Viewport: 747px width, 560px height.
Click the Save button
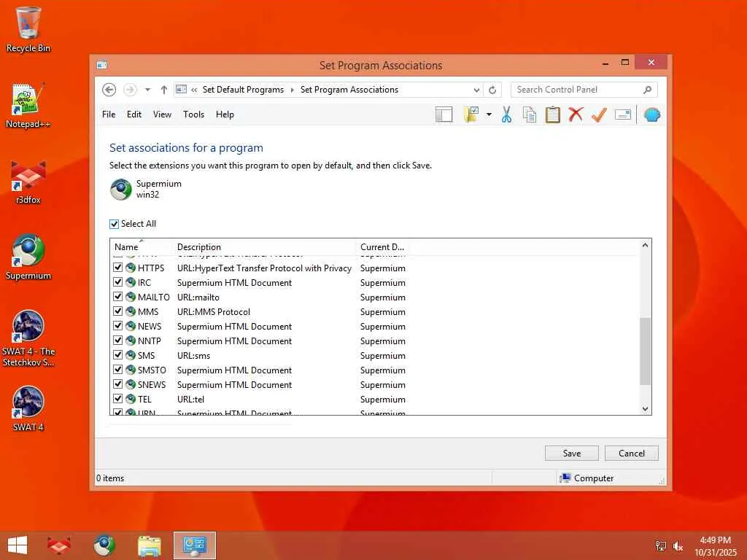pyautogui.click(x=572, y=454)
